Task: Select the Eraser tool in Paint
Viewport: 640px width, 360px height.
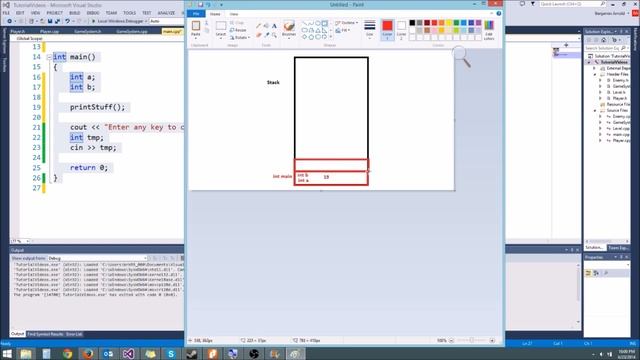Action: [259, 36]
